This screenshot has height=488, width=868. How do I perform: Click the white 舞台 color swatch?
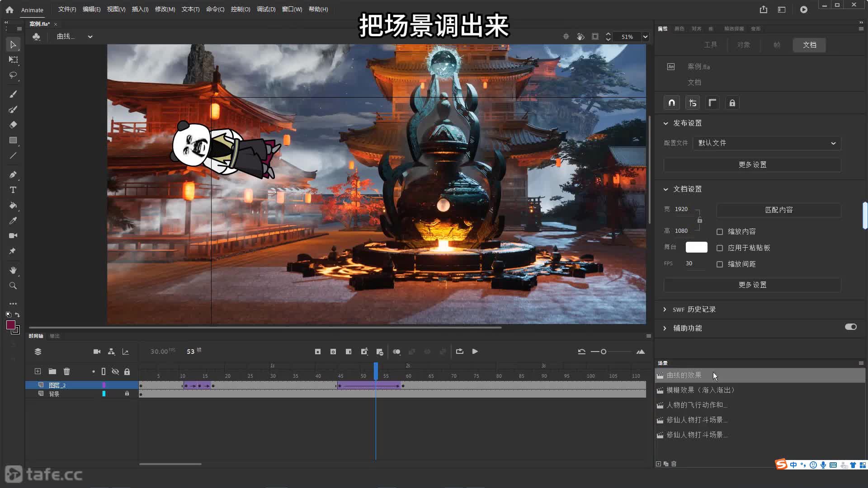(x=696, y=247)
